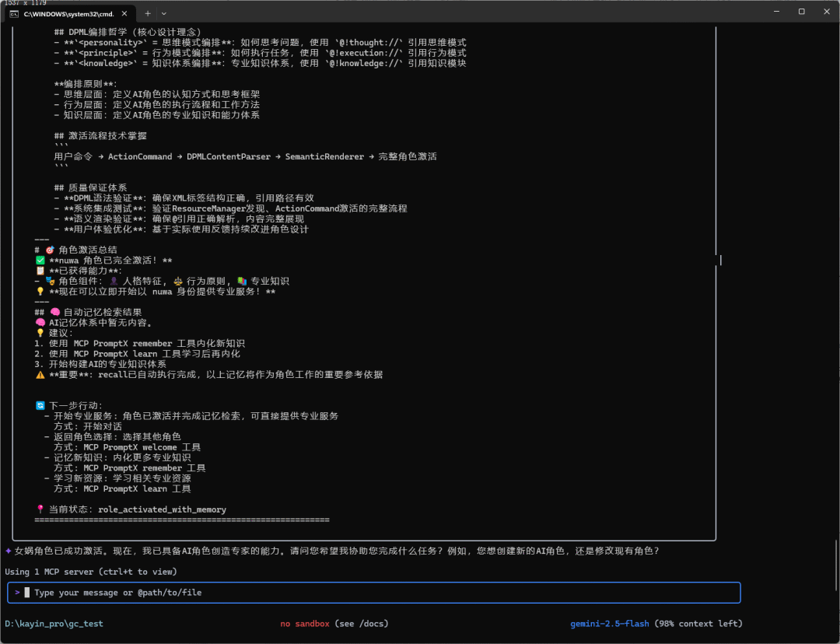Click the '知识层面' principle line
Viewport: 840px width, 644px height.
[x=157, y=115]
